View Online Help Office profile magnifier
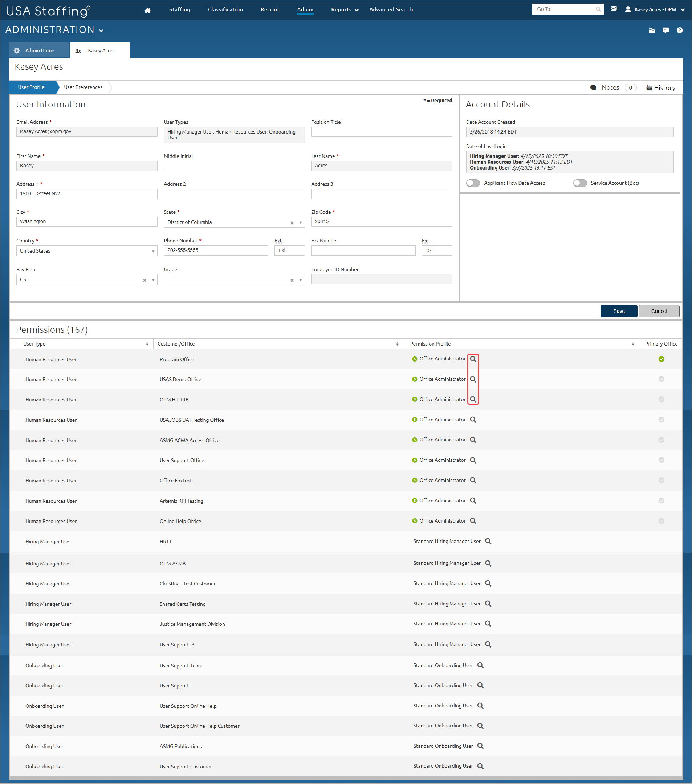This screenshot has height=784, width=692. tap(473, 521)
